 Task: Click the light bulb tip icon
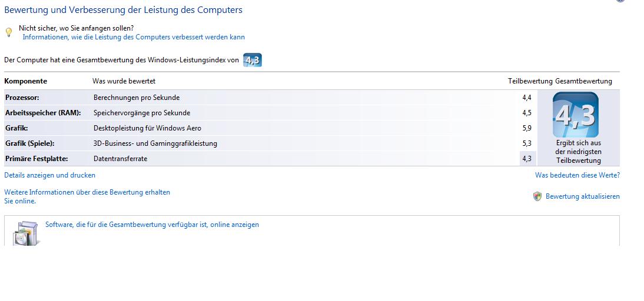(x=9, y=32)
